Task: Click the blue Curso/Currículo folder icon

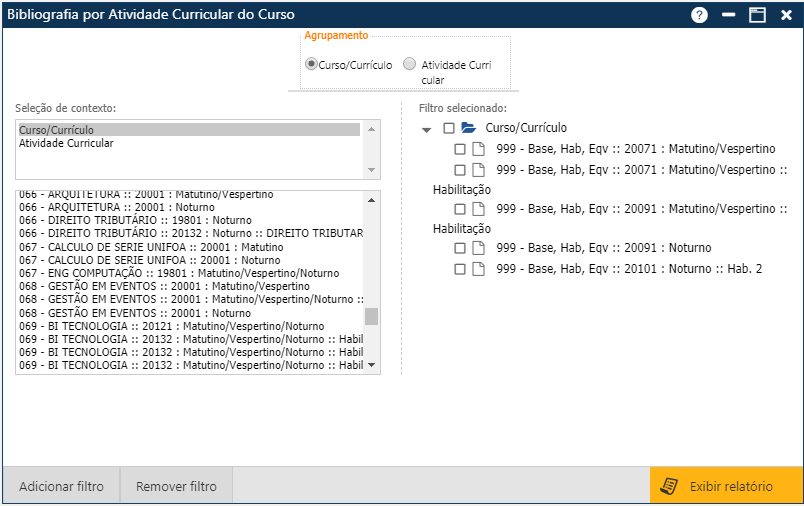Action: click(468, 128)
